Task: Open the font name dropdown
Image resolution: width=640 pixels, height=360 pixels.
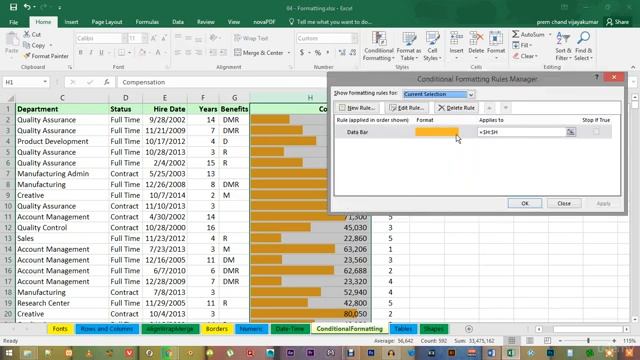Action: [x=124, y=38]
